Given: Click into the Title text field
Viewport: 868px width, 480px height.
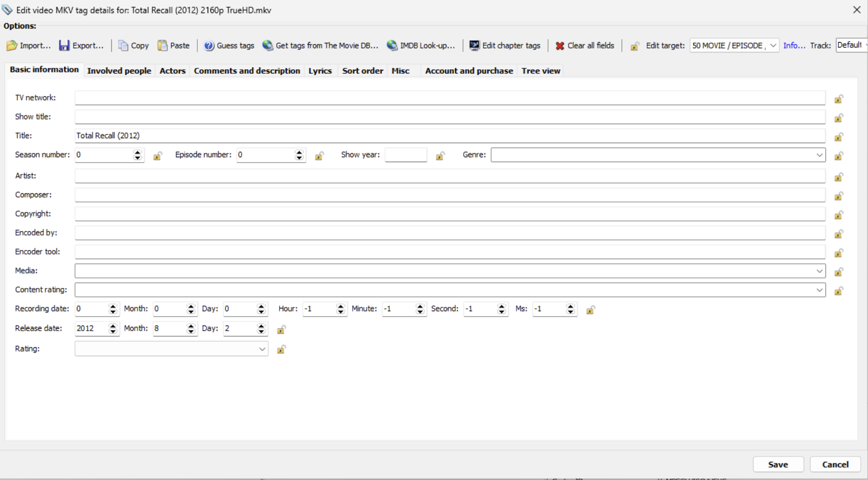Looking at the screenshot, I should (x=450, y=136).
